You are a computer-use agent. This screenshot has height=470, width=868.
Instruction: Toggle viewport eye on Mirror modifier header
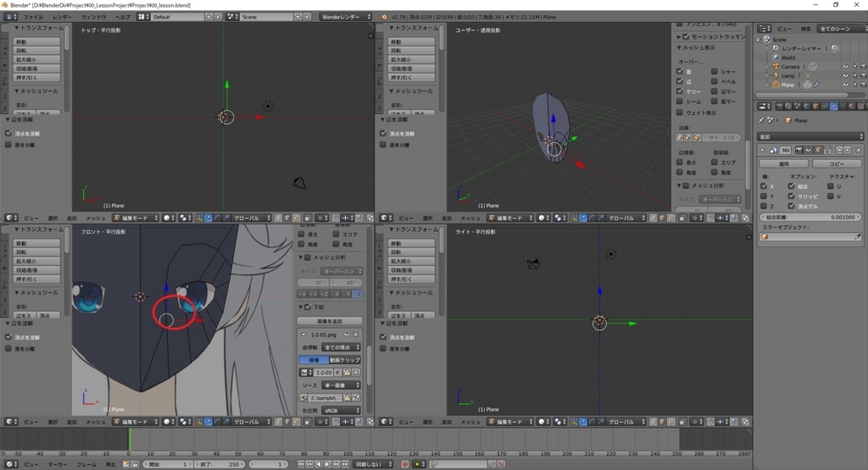click(808, 150)
